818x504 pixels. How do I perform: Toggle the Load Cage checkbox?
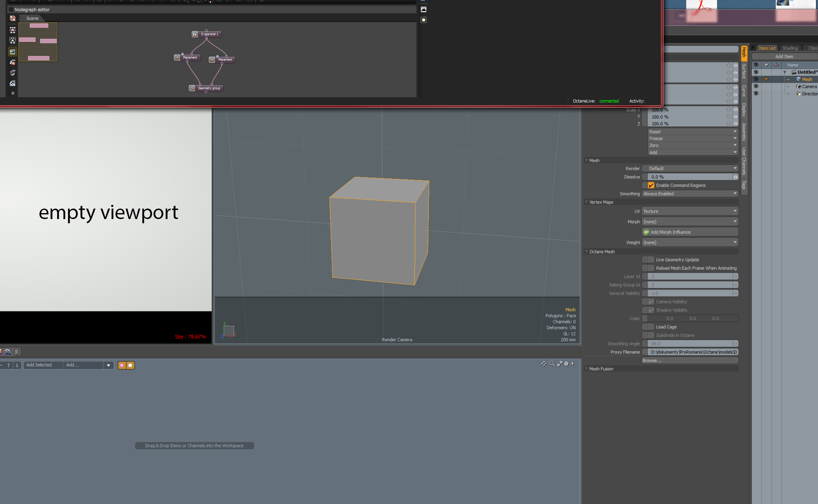coord(651,327)
